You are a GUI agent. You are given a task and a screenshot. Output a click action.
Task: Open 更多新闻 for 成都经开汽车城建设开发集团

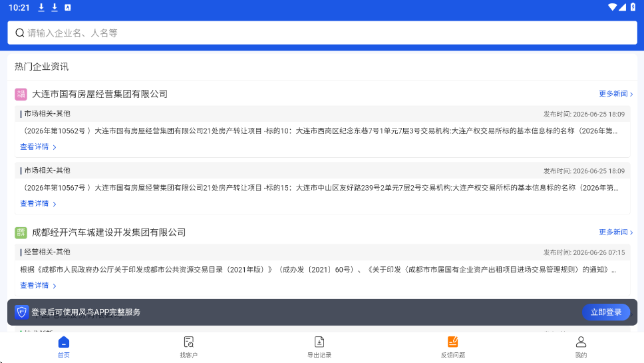[615, 232]
